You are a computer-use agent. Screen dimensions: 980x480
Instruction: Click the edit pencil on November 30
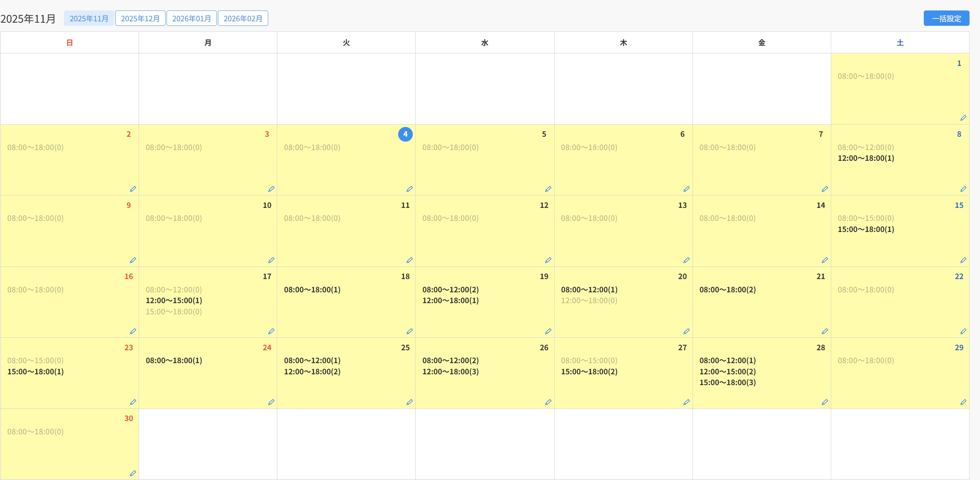click(x=133, y=473)
